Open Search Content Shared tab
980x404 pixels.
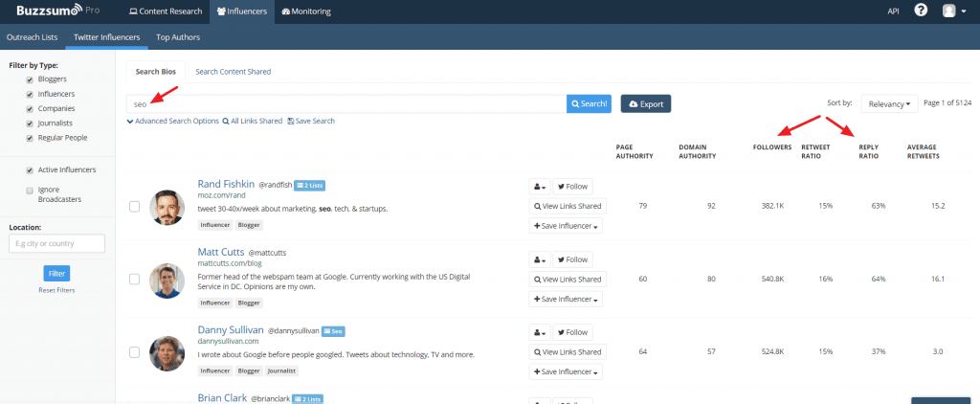(x=234, y=71)
